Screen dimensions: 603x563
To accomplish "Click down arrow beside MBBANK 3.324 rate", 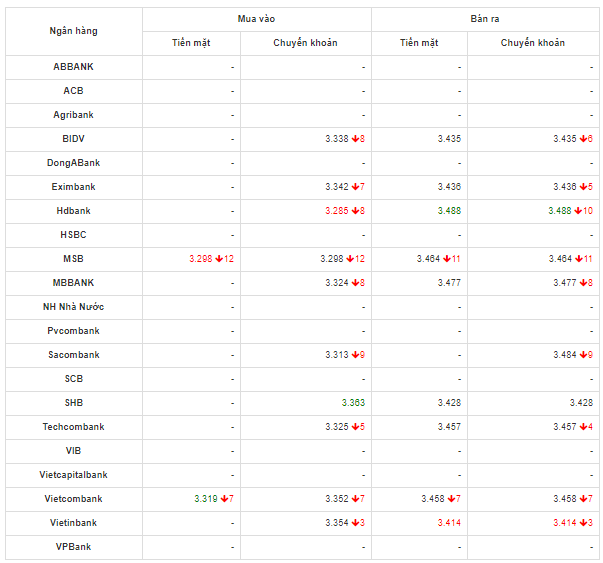I will [x=354, y=283].
